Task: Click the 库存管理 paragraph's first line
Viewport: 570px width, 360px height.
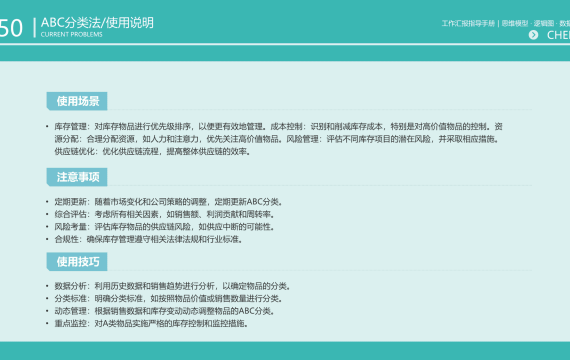Action: pos(278,127)
